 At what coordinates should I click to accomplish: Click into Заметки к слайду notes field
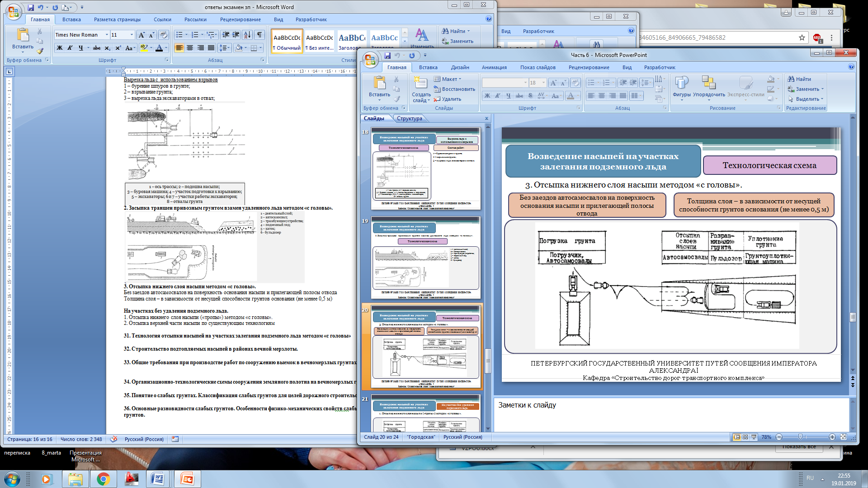click(671, 415)
